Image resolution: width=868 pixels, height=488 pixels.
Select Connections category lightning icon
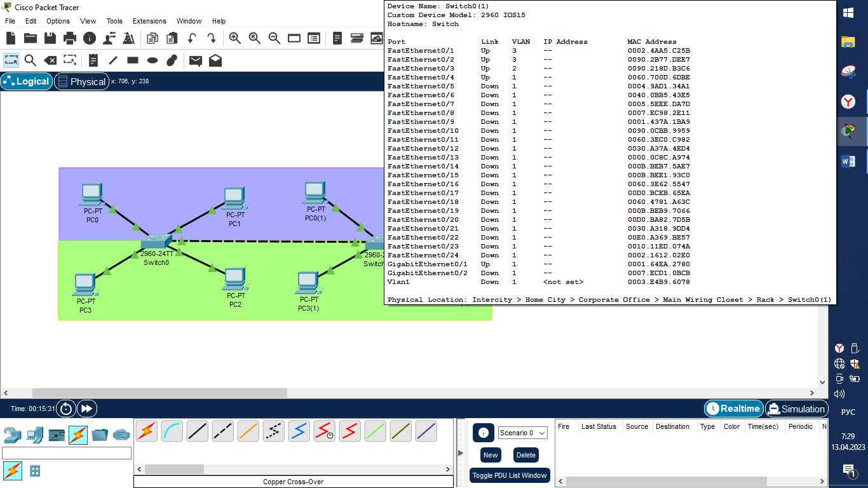[78, 435]
